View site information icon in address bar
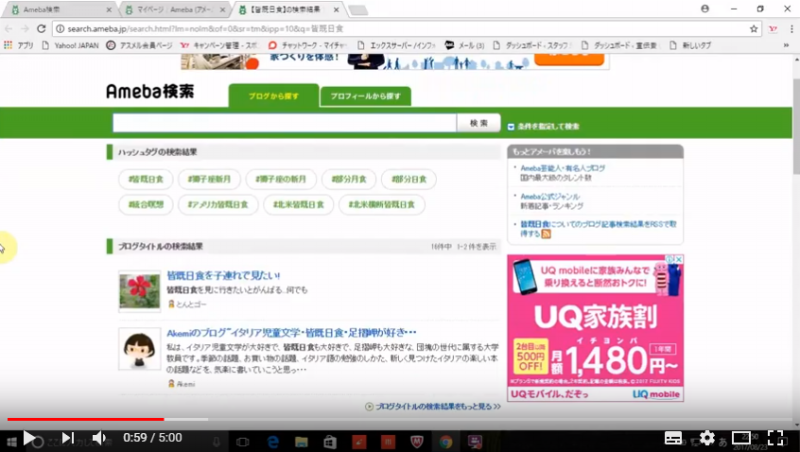Image resolution: width=800 pixels, height=452 pixels. click(60, 29)
